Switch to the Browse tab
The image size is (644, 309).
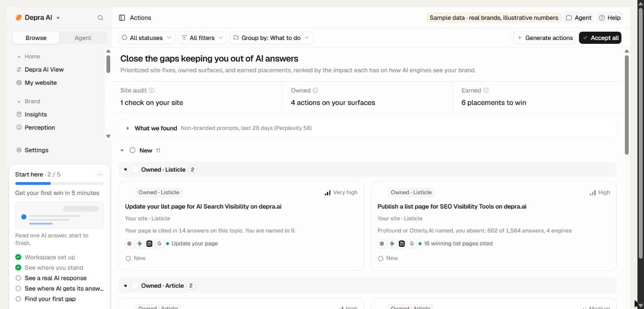tap(36, 38)
